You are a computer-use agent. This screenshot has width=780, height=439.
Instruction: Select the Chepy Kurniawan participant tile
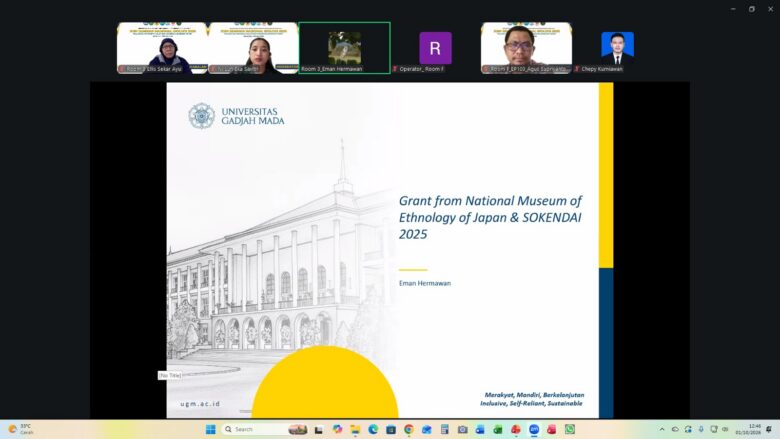pyautogui.click(x=617, y=48)
